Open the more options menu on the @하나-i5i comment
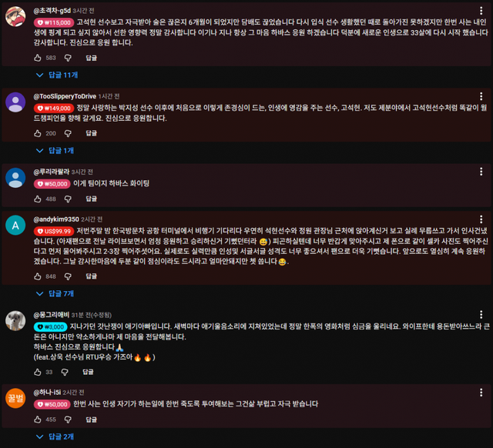This screenshot has width=493, height=448. click(481, 392)
